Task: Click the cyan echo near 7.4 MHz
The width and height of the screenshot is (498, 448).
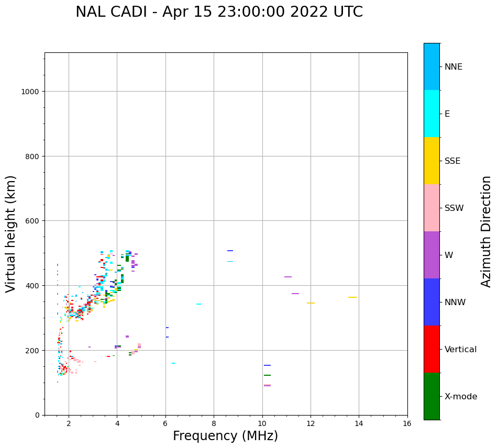Action: pyautogui.click(x=198, y=304)
